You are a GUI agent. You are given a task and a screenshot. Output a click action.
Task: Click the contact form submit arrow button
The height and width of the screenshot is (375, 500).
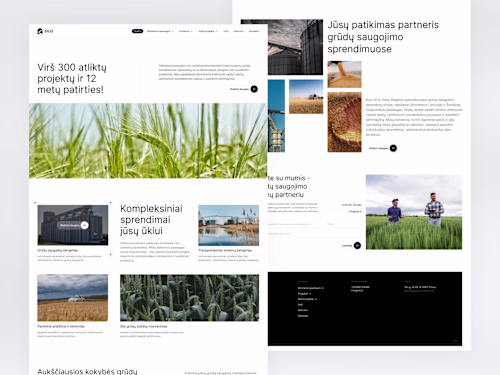coord(357,246)
